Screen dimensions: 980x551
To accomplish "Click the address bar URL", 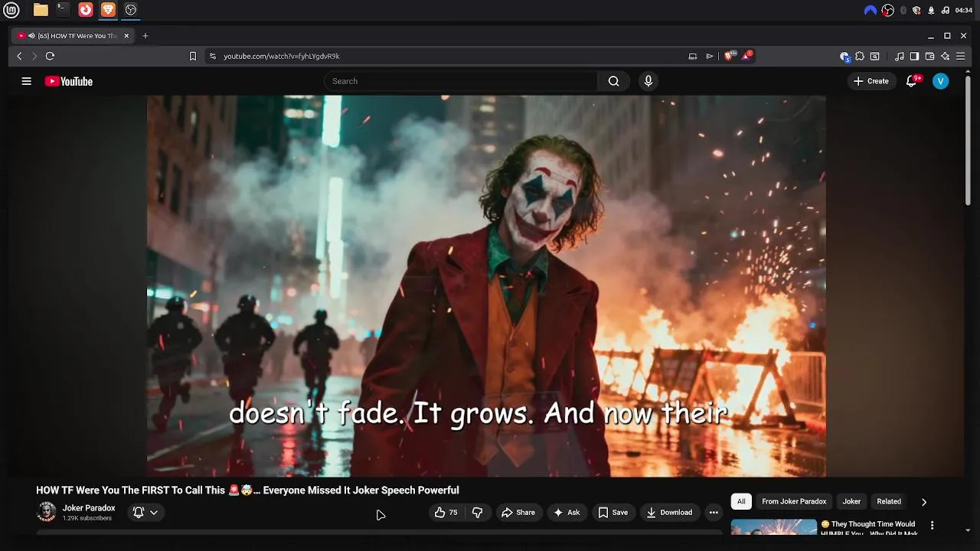I will coord(282,56).
